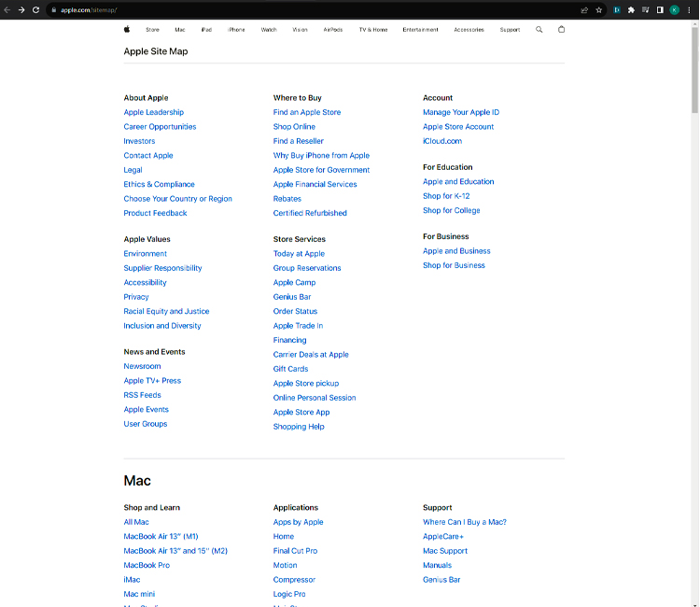Open Product Feedback link
The height and width of the screenshot is (607, 700).
155,213
